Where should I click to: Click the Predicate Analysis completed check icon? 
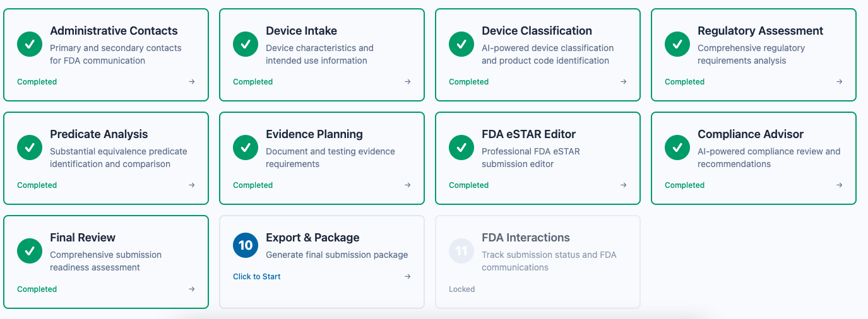click(30, 148)
